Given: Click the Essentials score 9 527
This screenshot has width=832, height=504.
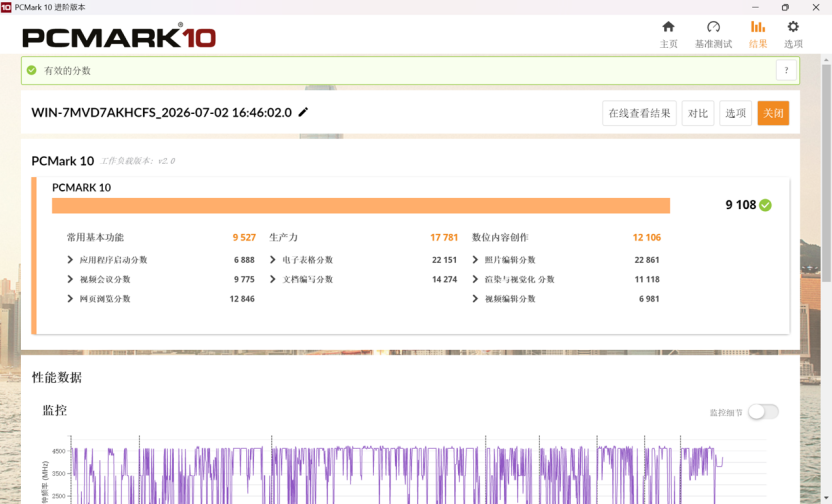Looking at the screenshot, I should 244,237.
